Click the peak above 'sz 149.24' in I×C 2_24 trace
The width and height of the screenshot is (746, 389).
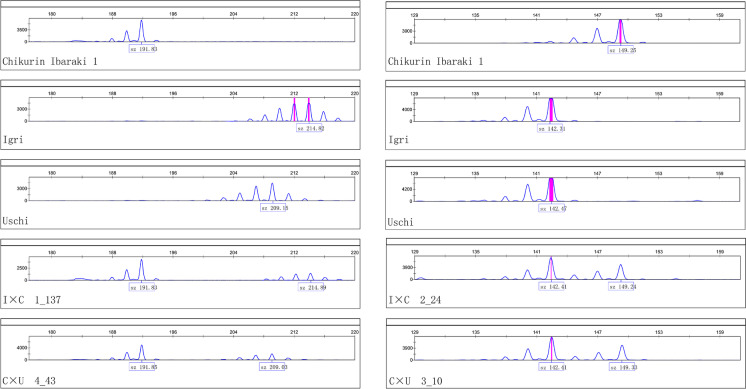621,272
